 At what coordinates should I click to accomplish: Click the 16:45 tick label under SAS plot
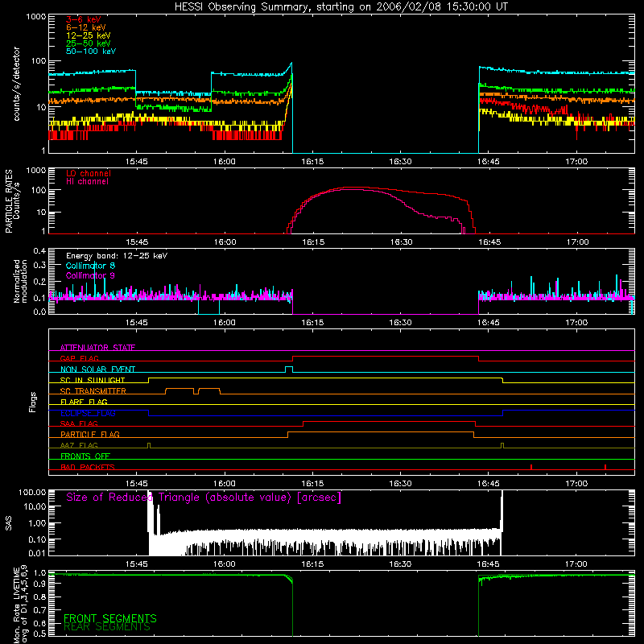point(489,564)
